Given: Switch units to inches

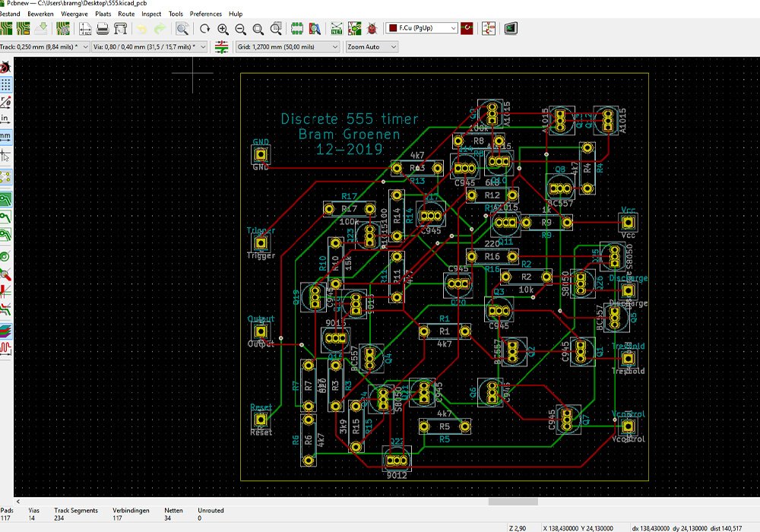Looking at the screenshot, I should pyautogui.click(x=5, y=119).
